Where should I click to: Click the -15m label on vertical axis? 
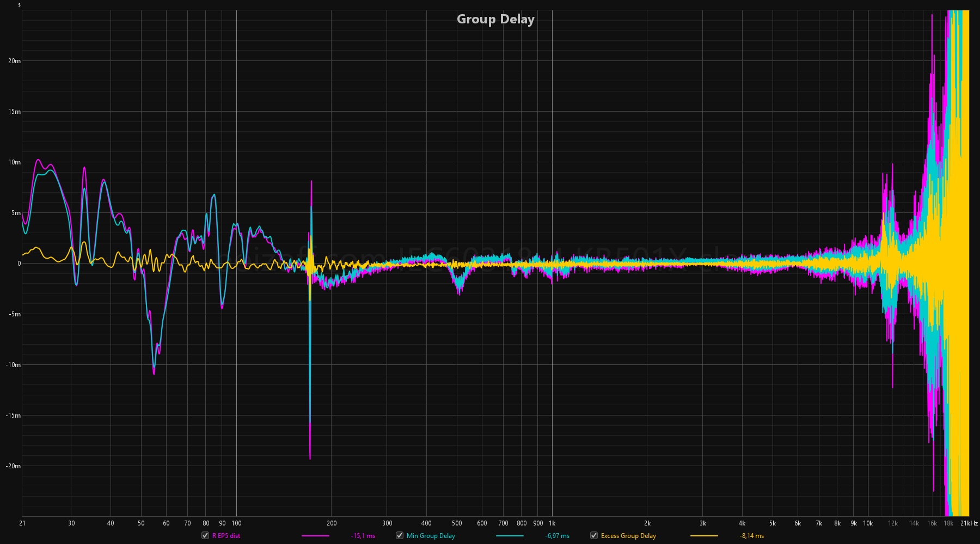[13, 415]
